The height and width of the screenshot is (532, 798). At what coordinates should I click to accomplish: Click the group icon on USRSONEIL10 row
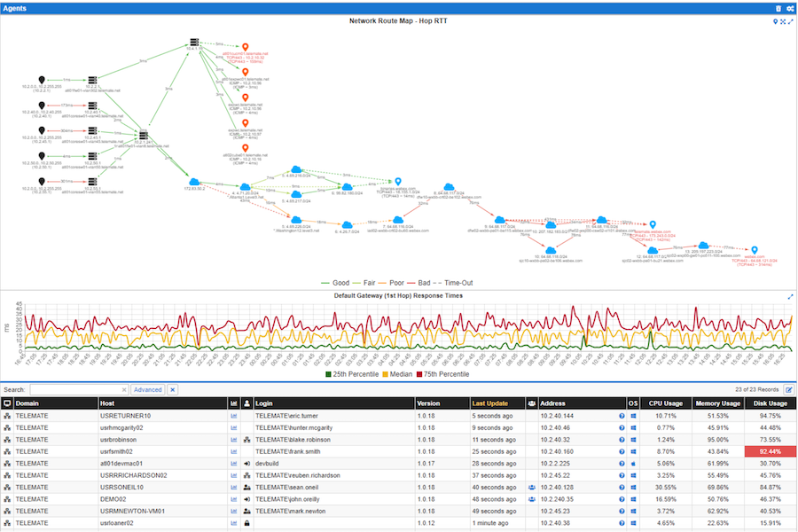531,487
